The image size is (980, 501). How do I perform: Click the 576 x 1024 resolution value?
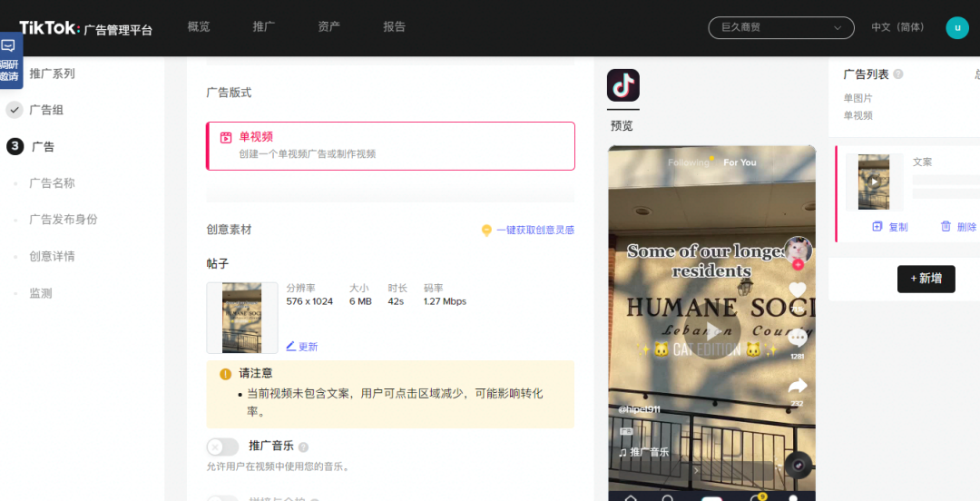[309, 301]
